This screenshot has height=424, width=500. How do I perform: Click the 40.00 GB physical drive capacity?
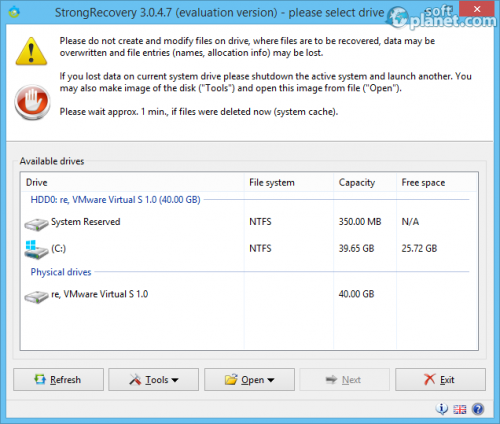[x=356, y=294]
